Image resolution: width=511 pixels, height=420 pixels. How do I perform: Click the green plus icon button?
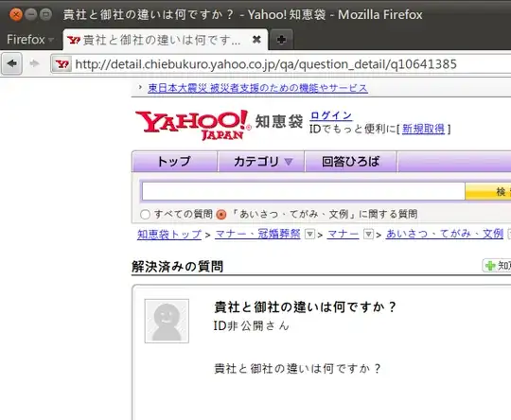(x=497, y=266)
